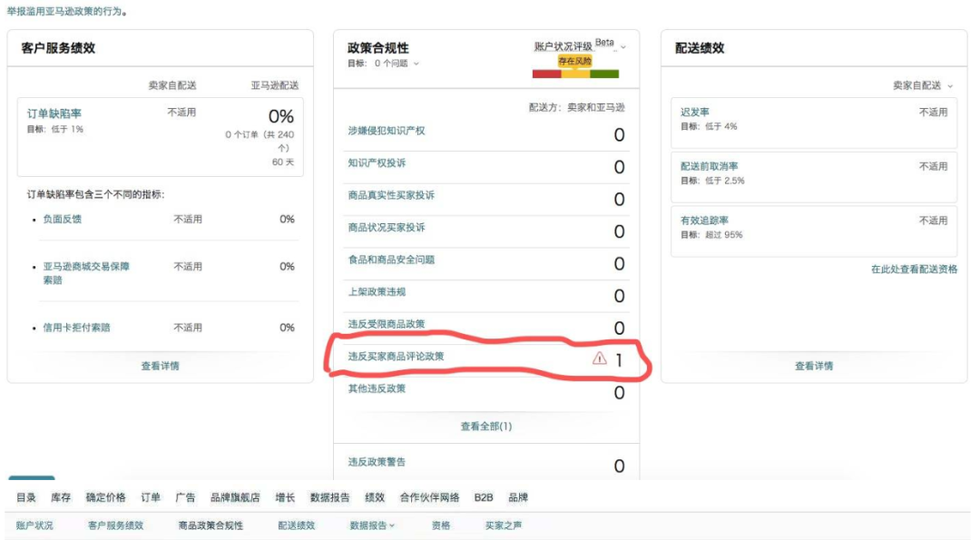Image resolution: width=980 pixels, height=540 pixels.
Task: Expand the 数据报告 dropdown in the bottom bar
Action: click(x=370, y=524)
